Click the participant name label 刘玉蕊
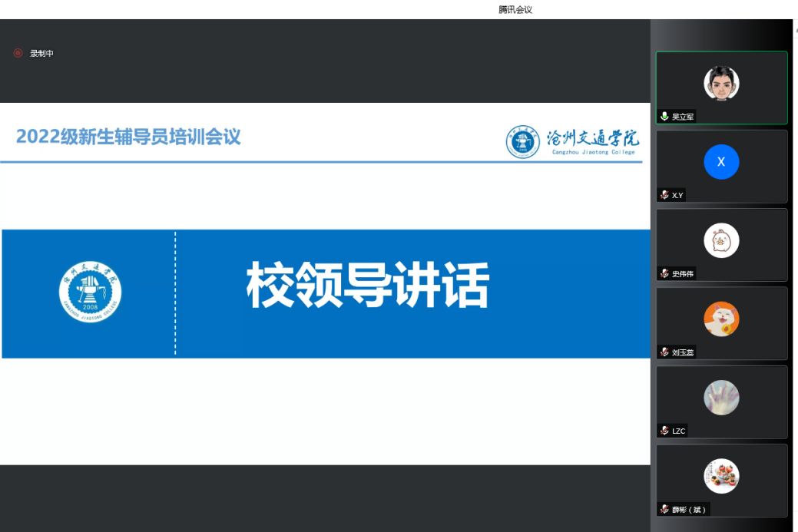 pos(683,352)
